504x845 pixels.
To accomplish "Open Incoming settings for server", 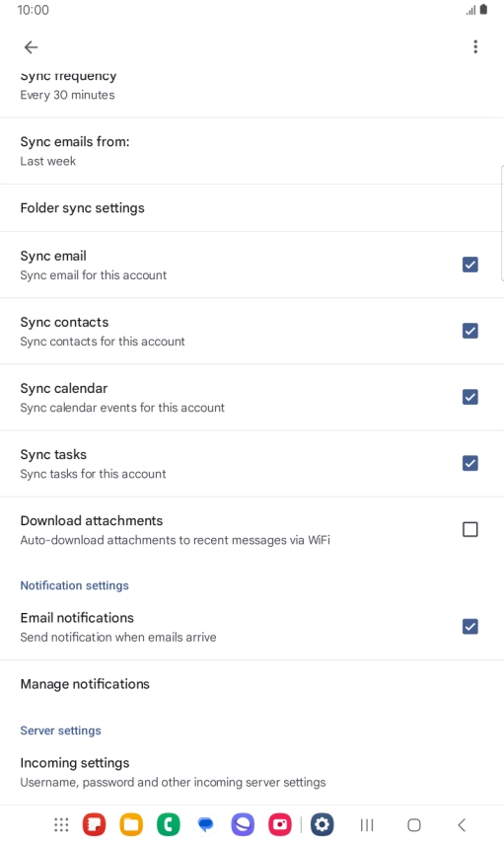I will point(252,772).
